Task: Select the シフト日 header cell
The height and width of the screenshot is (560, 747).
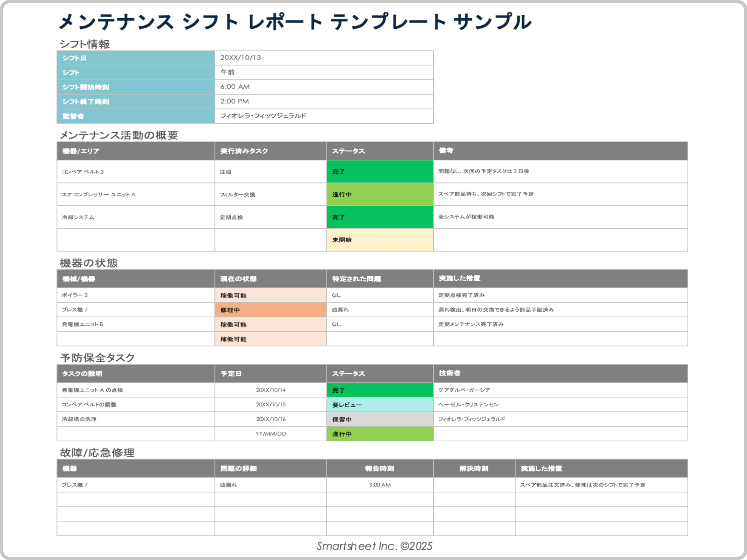Action: tap(135, 58)
